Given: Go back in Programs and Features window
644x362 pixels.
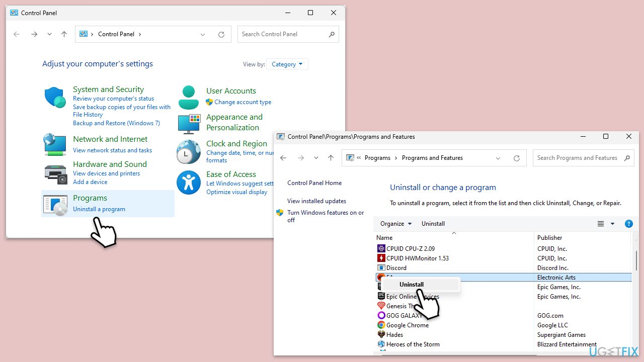Looking at the screenshot, I should click(x=283, y=158).
